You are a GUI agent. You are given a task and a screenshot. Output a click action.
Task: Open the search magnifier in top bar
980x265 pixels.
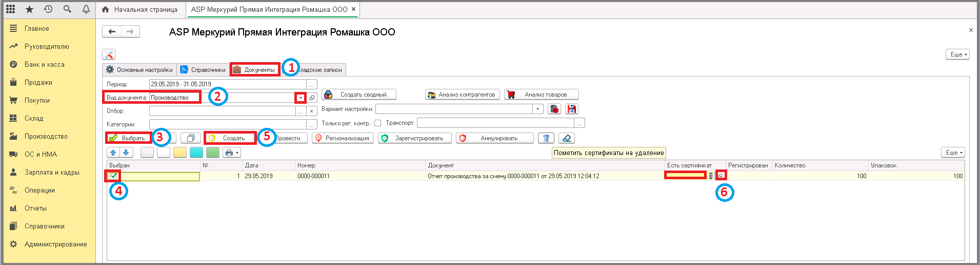click(67, 9)
